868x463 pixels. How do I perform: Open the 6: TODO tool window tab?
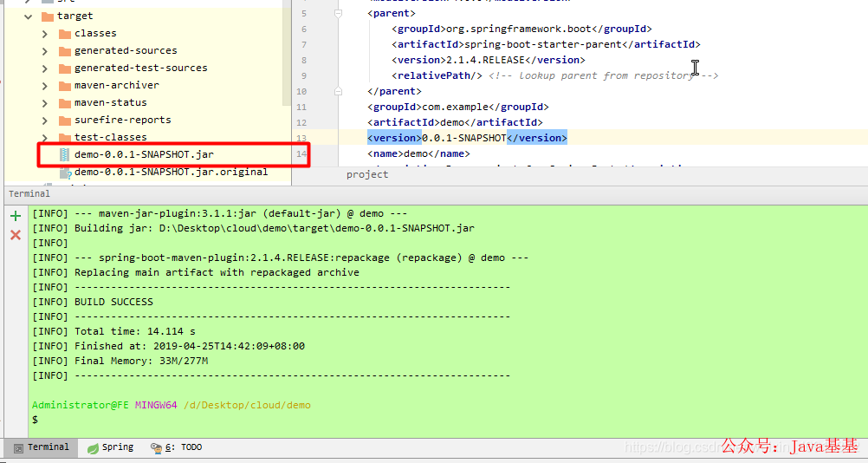[x=177, y=447]
